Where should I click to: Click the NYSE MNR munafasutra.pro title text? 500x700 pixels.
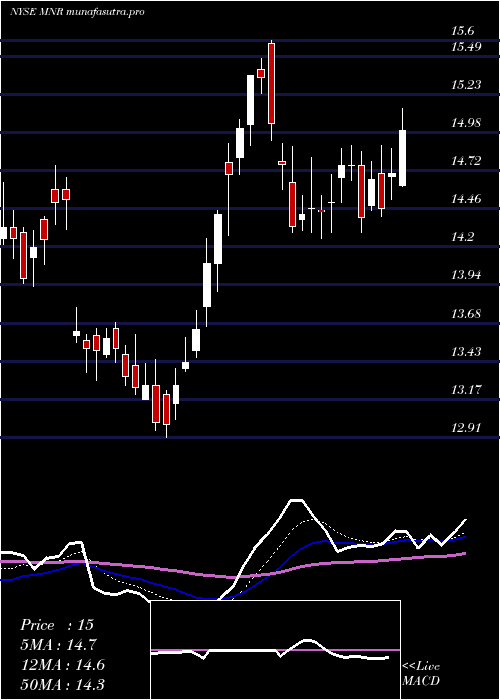77,12
